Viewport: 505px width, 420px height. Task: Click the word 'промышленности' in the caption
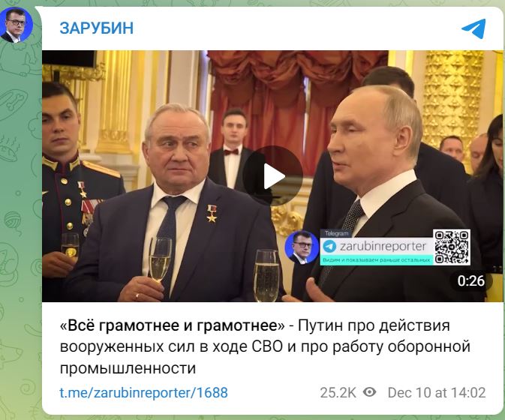point(128,367)
